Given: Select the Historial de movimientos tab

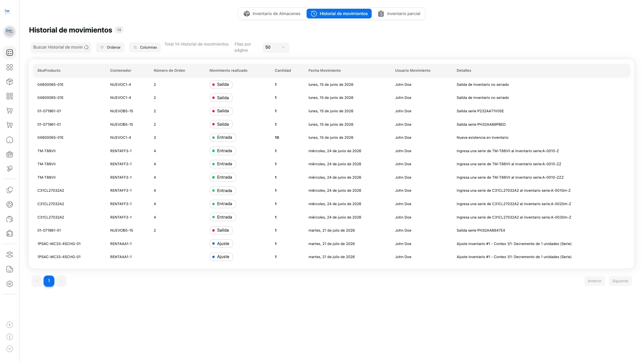Looking at the screenshot, I should pos(339,14).
